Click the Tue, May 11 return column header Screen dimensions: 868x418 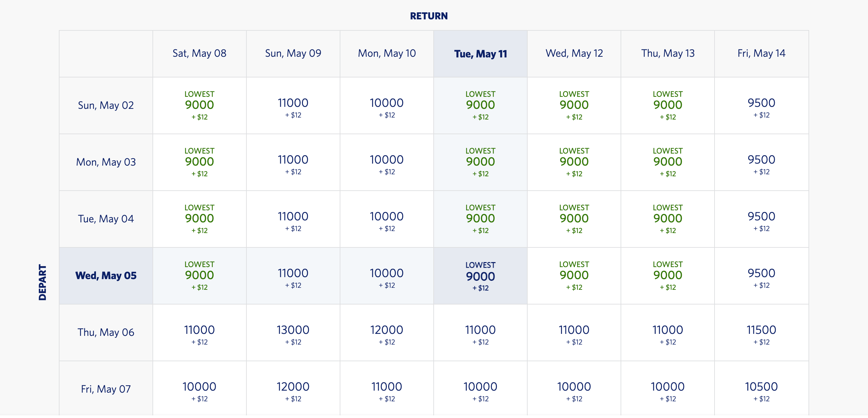[x=480, y=54]
